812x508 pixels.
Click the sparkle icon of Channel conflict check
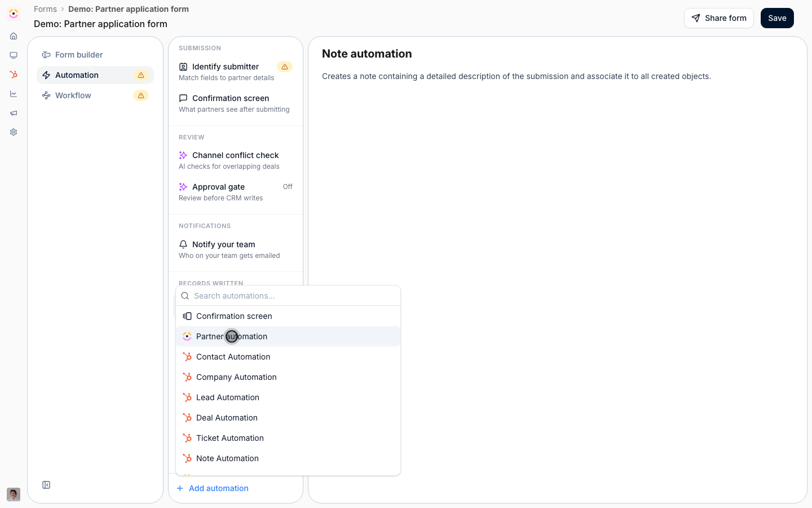(183, 155)
